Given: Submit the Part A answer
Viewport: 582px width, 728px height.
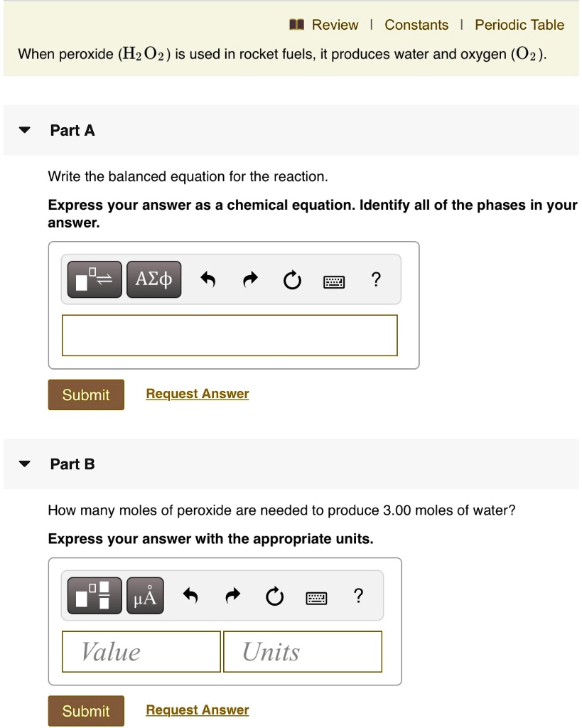Looking at the screenshot, I should coord(86,395).
